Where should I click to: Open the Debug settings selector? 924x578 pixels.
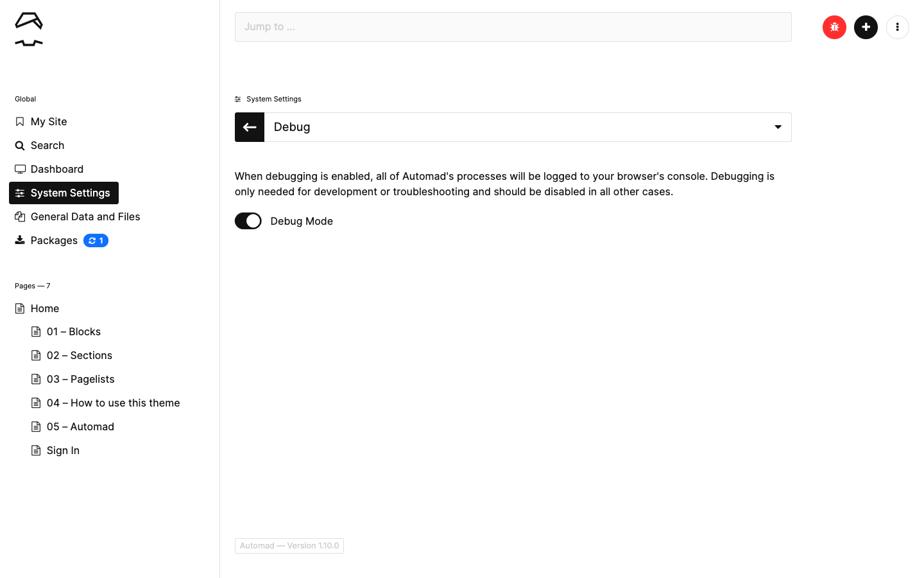coord(527,127)
